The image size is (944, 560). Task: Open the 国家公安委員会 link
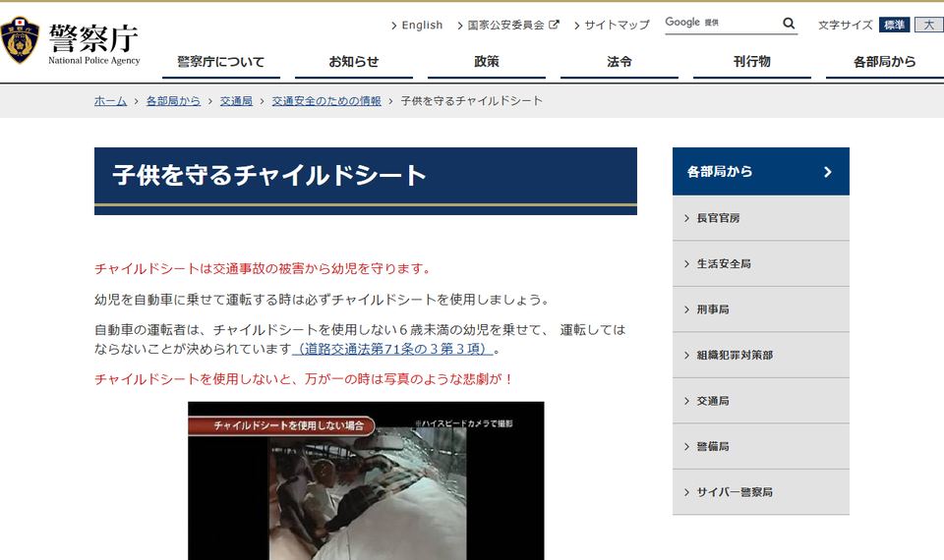505,26
